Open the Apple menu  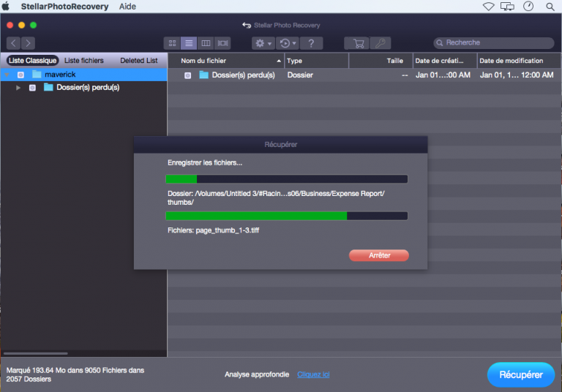point(6,6)
